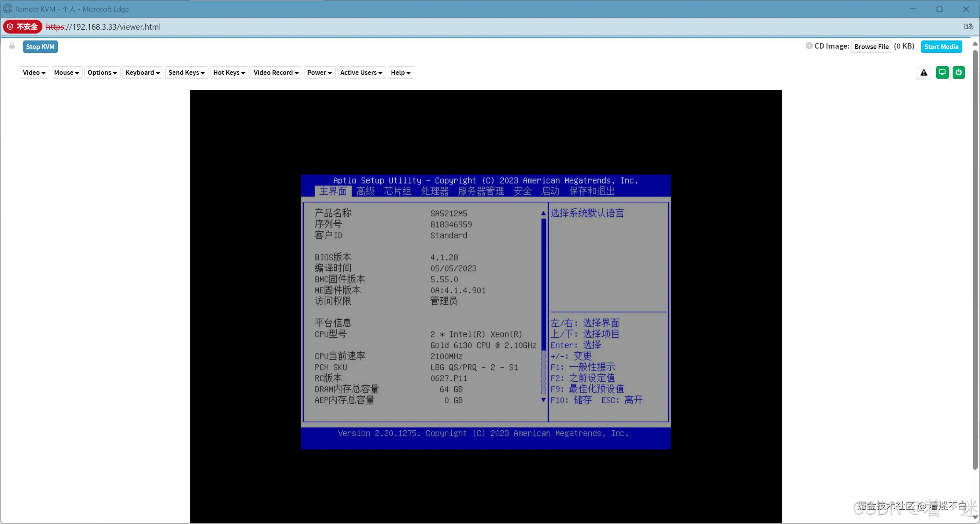
Task: Click the green monitor display icon
Action: pos(942,72)
